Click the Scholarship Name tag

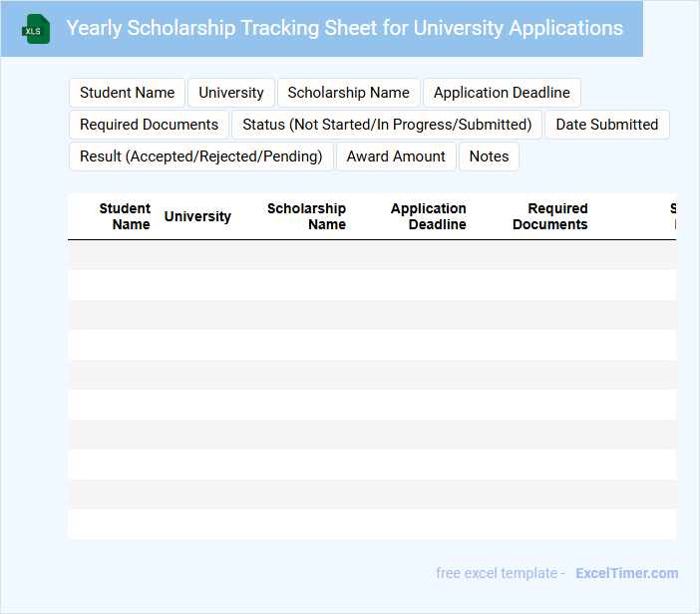tap(348, 93)
